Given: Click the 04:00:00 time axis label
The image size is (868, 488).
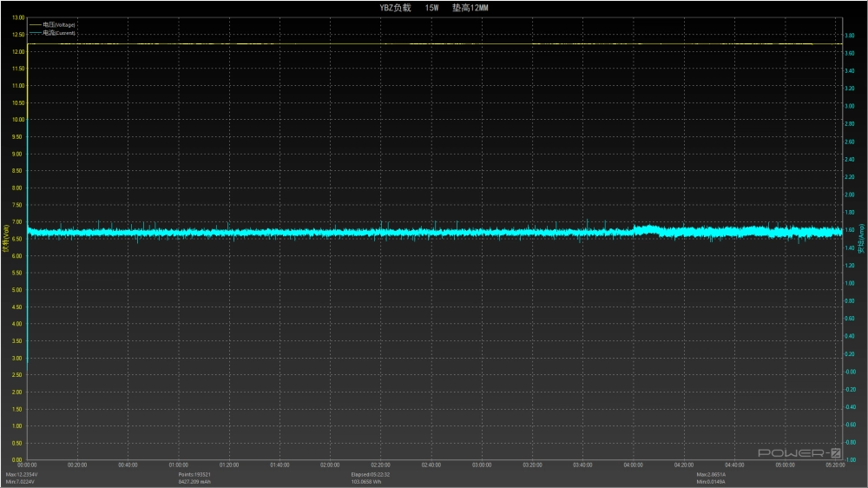Looking at the screenshot, I should [x=634, y=465].
